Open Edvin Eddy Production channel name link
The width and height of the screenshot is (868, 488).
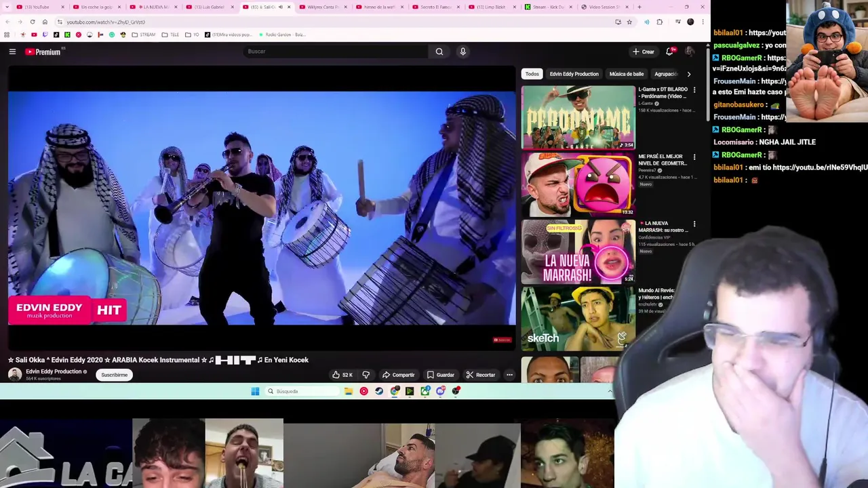(54, 371)
